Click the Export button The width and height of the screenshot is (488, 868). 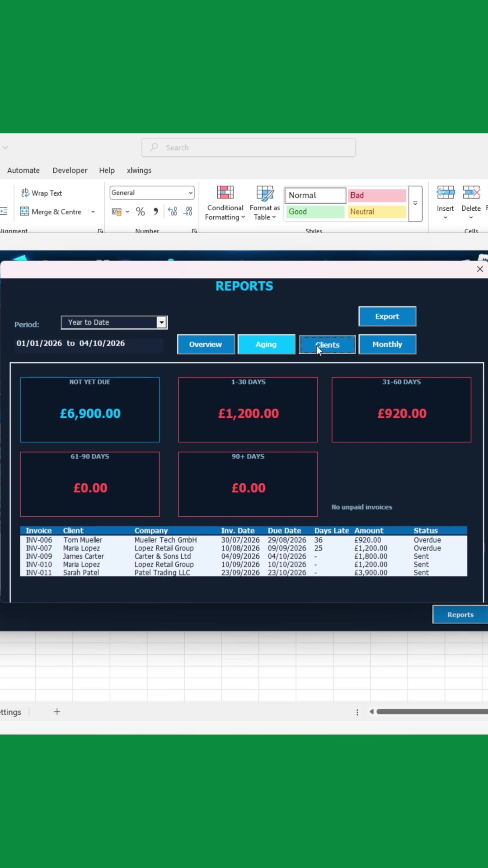click(387, 316)
